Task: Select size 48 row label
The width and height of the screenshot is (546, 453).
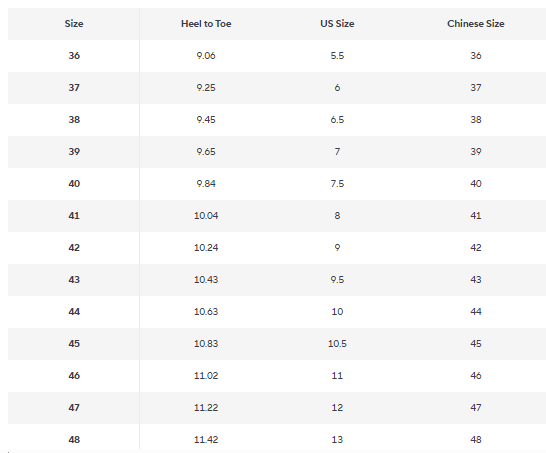Action: point(74,440)
